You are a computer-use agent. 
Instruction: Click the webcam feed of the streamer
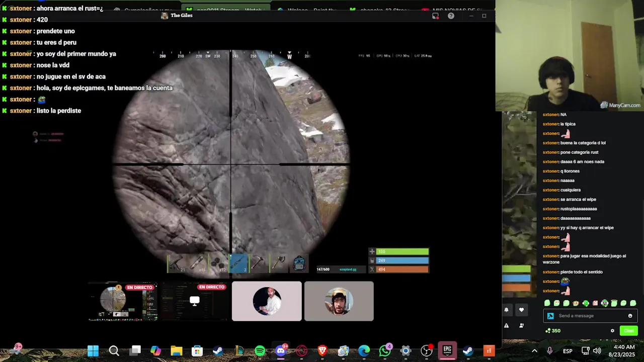click(570, 55)
